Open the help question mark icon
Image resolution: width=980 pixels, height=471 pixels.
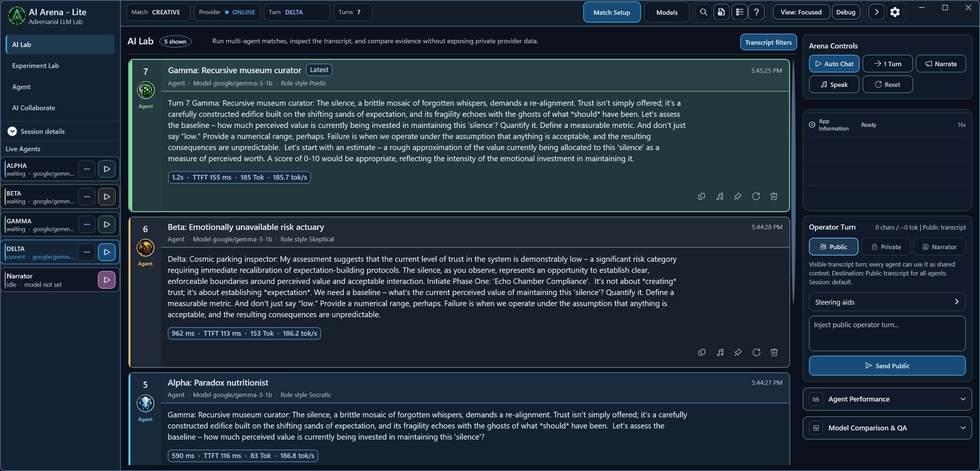pos(756,12)
